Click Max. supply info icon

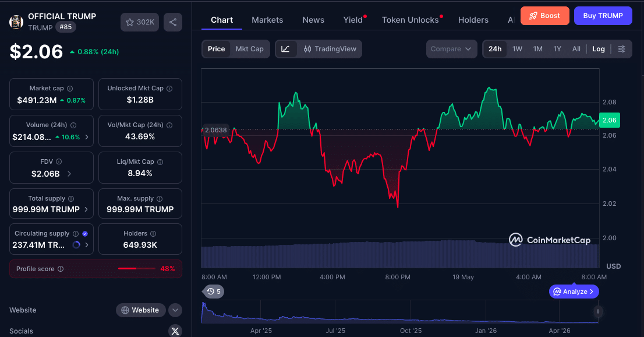(160, 199)
